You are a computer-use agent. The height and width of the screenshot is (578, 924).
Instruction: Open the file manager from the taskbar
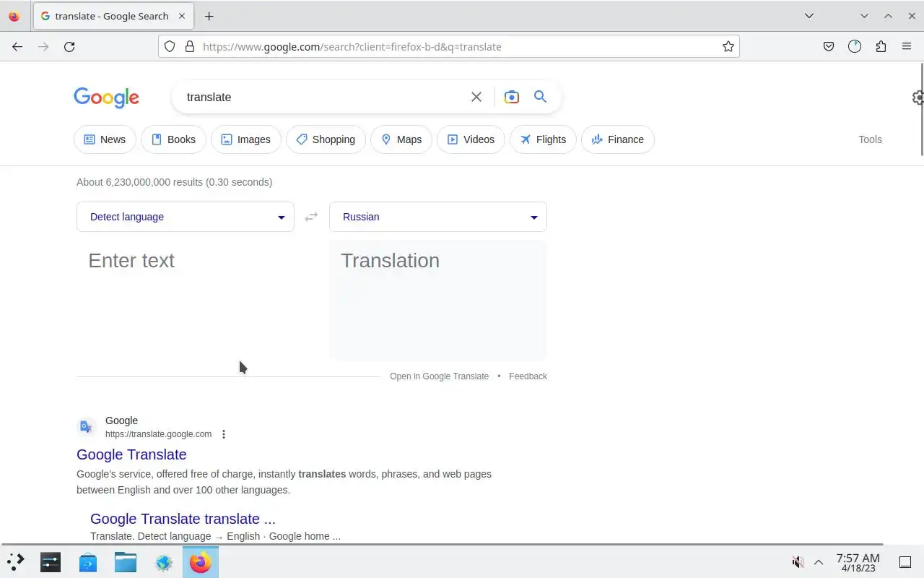(126, 561)
